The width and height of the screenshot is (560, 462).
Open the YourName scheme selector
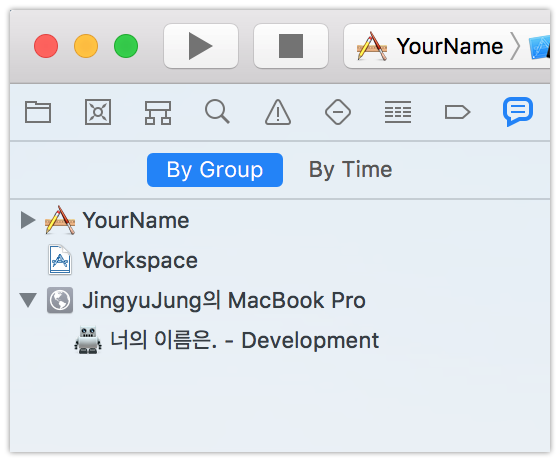pyautogui.click(x=430, y=46)
